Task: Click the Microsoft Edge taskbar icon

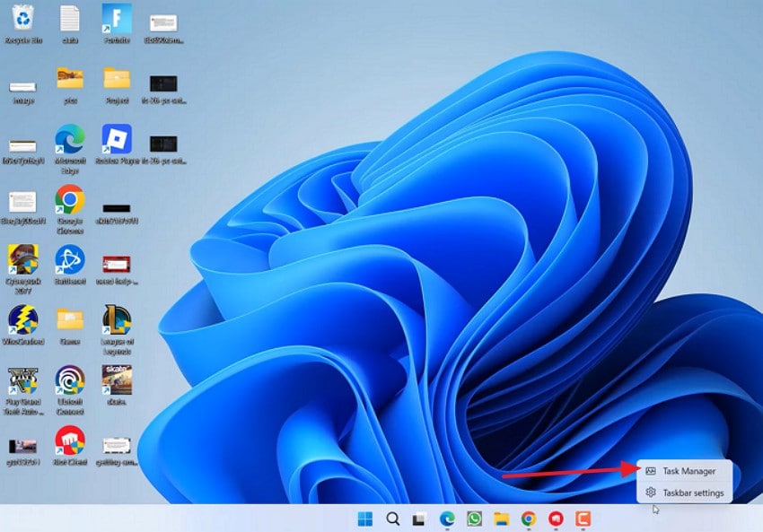Action: click(x=447, y=519)
